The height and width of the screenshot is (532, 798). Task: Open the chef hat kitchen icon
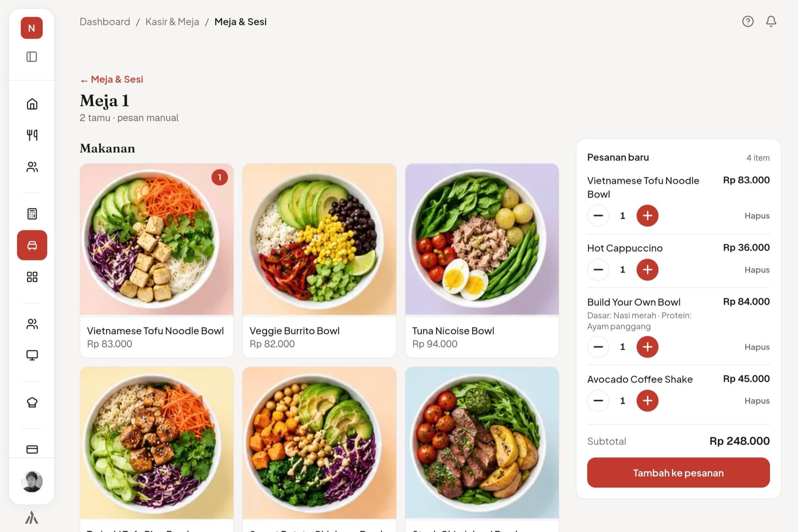[32, 402]
